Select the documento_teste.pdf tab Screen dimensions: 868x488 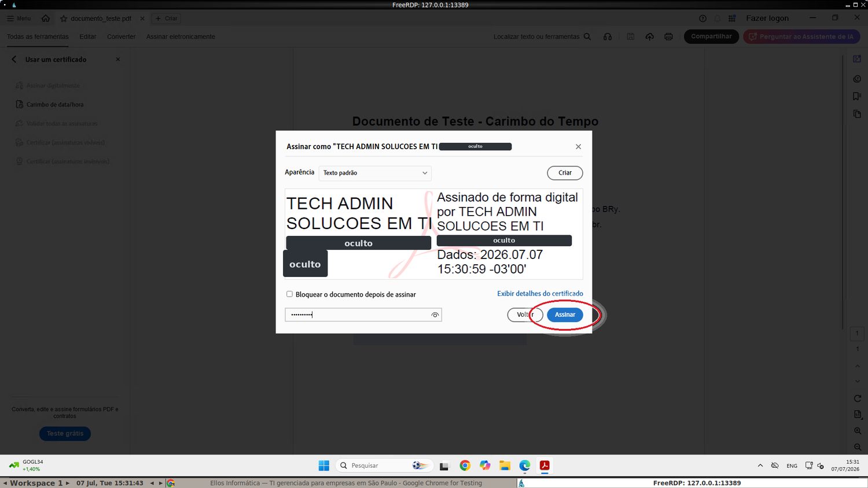[101, 19]
